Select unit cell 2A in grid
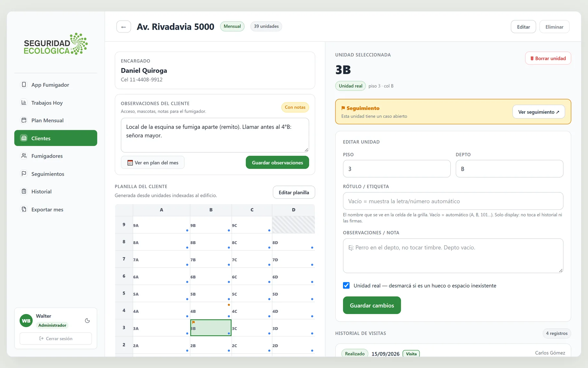The height and width of the screenshot is (368, 588). (x=161, y=345)
